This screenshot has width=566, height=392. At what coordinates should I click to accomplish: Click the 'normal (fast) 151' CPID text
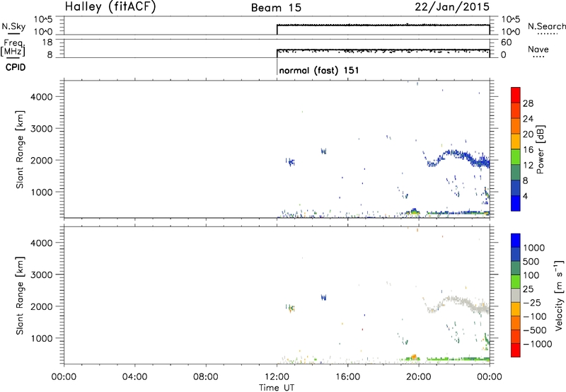[319, 70]
